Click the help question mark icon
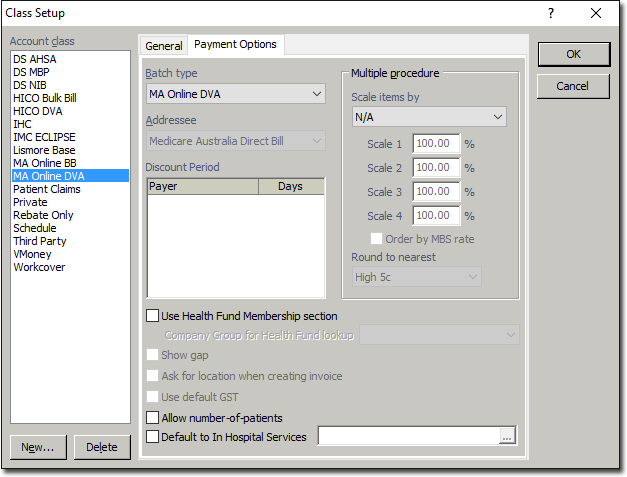Viewport: 627px width, 477px height. click(551, 14)
